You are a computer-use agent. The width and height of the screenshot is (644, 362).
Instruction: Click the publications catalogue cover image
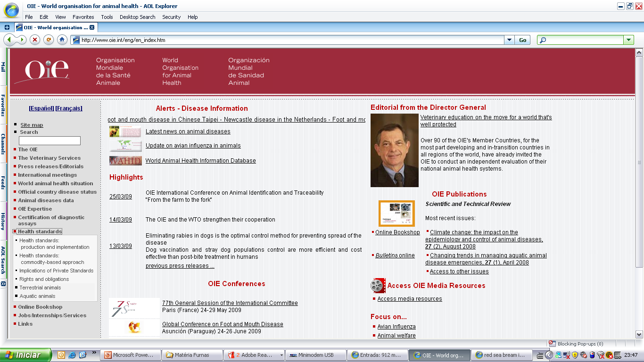click(x=396, y=213)
